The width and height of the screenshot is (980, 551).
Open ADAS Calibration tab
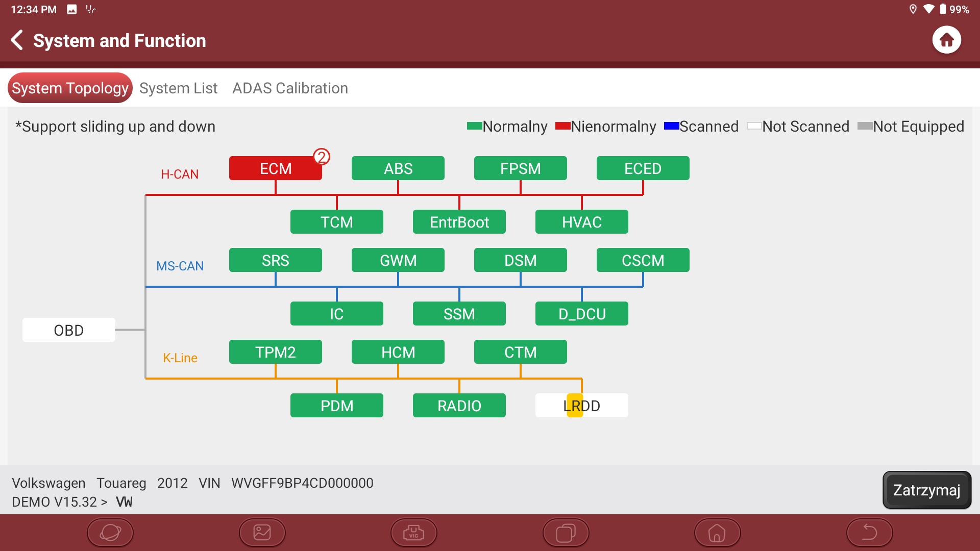(x=290, y=88)
